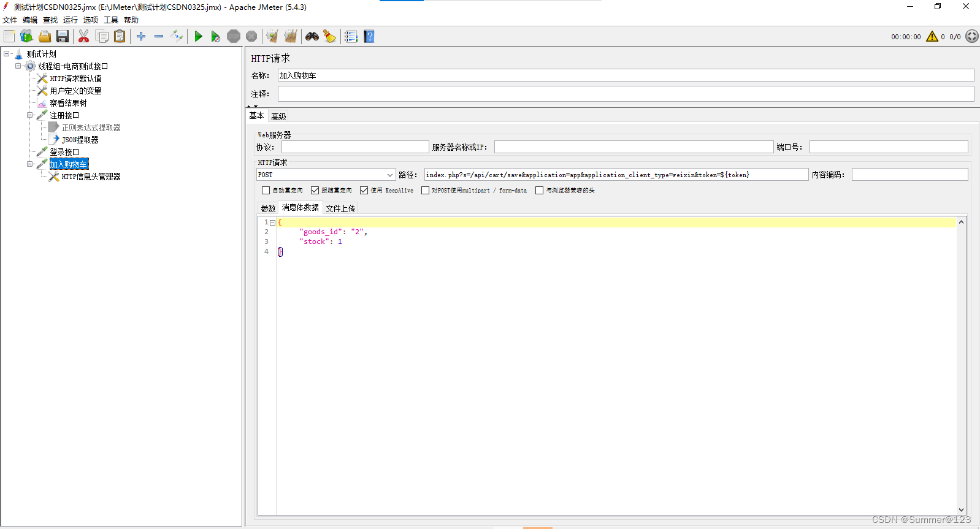The height and width of the screenshot is (529, 980).
Task: Click the Function Helper list icon
Action: 351,37
